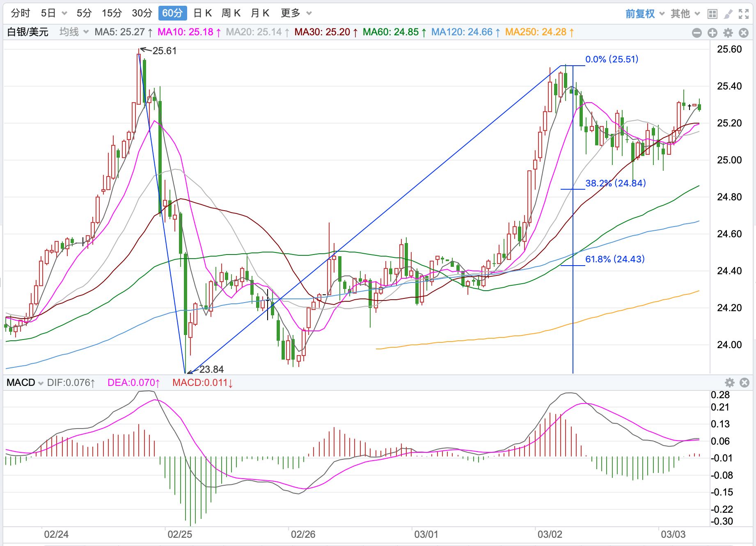Select the 15分 period tab
This screenshot has height=546, width=756.
click(112, 13)
